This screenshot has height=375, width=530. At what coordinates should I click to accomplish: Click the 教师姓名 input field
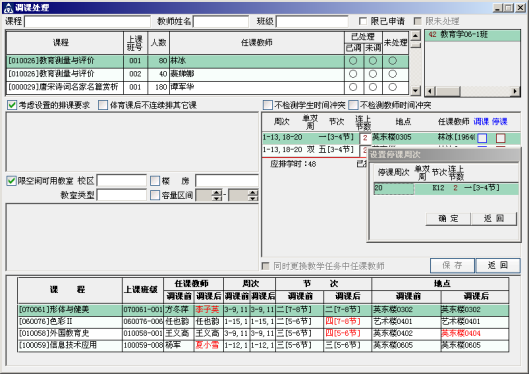pyautogui.click(x=221, y=22)
